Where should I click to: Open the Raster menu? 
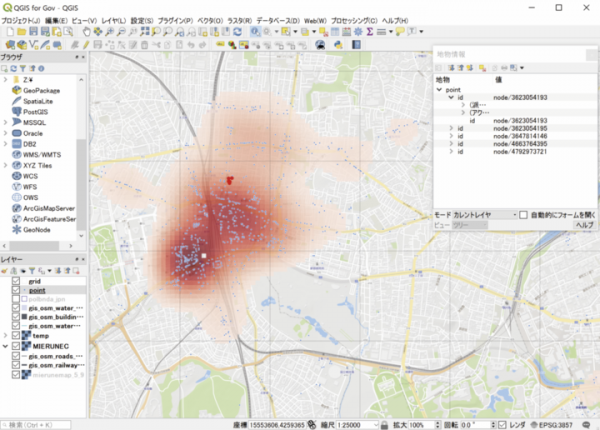pyautogui.click(x=240, y=21)
